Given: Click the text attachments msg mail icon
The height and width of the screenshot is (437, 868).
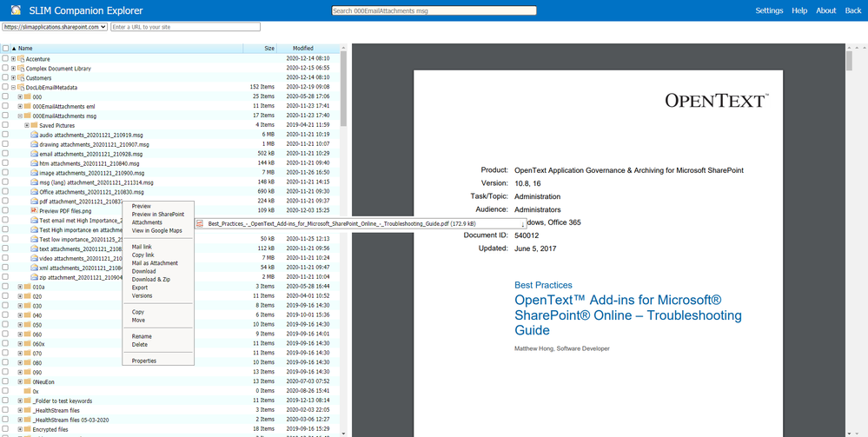Looking at the screenshot, I should tap(34, 248).
